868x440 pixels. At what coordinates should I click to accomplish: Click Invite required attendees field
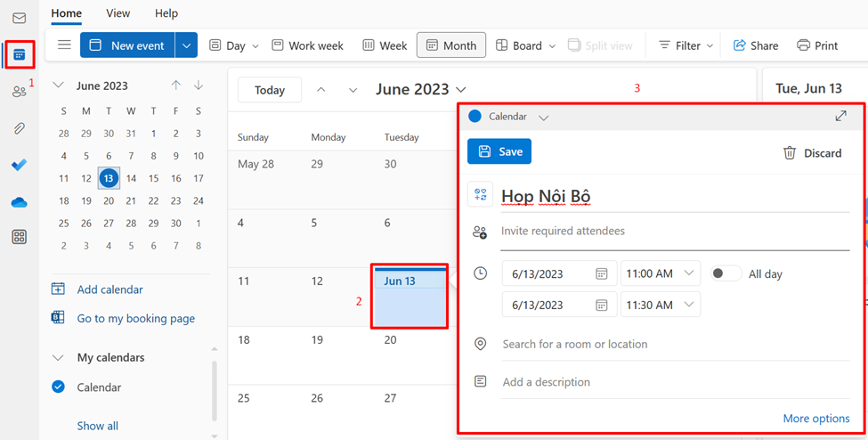point(675,231)
